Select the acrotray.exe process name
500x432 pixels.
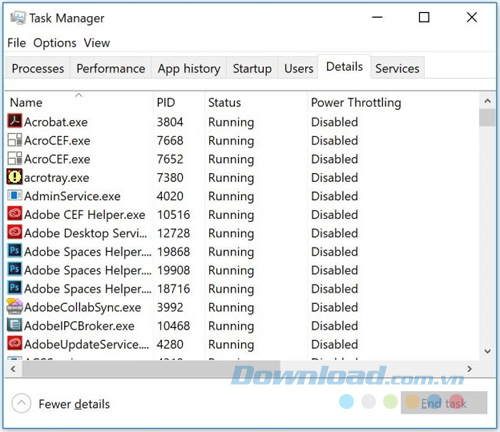click(x=57, y=178)
